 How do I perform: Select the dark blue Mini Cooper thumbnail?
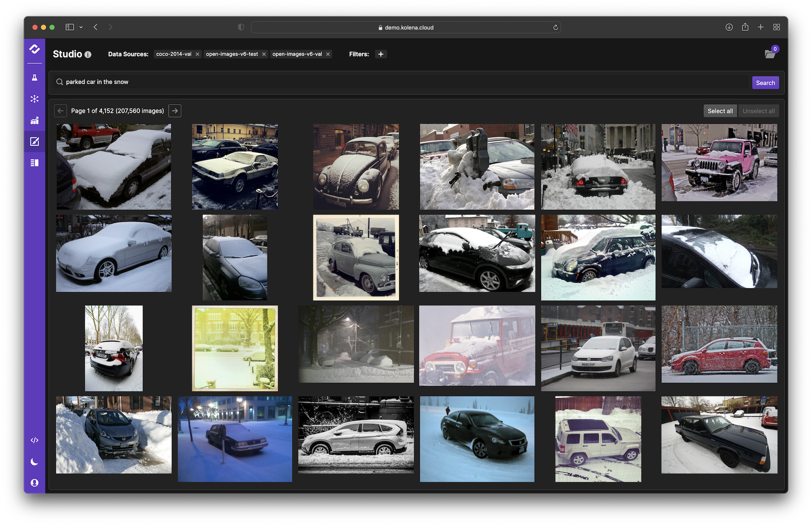pos(598,258)
